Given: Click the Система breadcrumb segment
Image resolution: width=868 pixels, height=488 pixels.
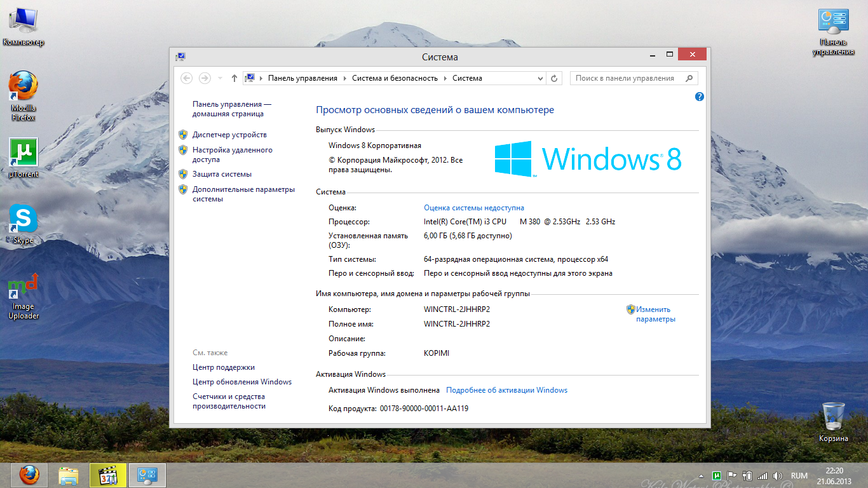Looking at the screenshot, I should pos(467,78).
